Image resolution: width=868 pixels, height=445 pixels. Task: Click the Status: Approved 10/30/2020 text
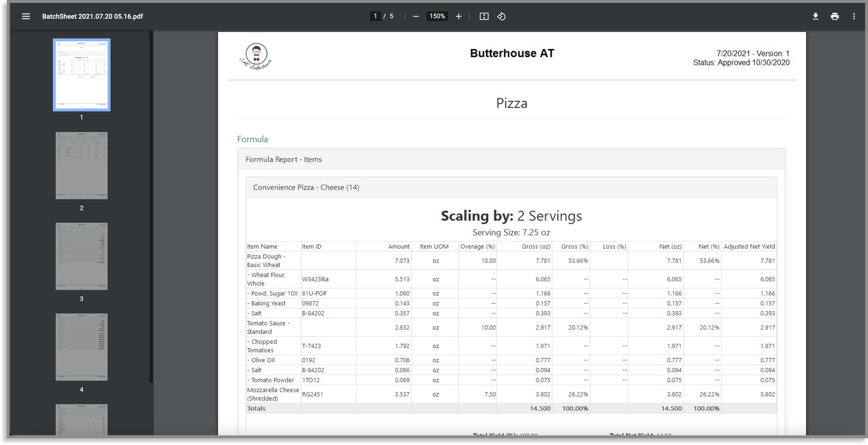click(741, 62)
